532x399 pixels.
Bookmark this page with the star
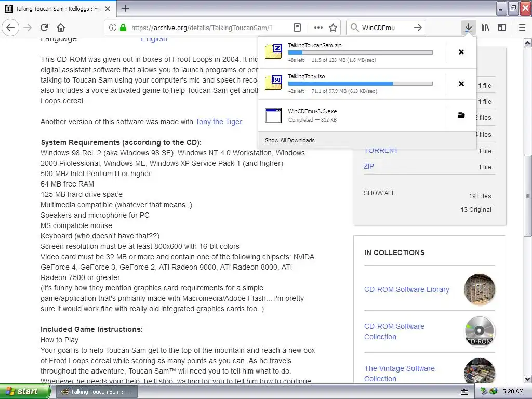(333, 28)
